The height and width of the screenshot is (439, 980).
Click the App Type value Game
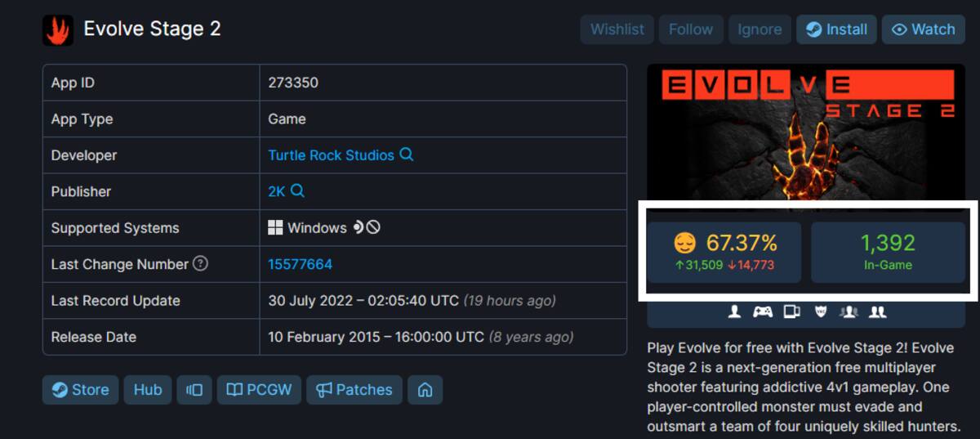click(x=287, y=119)
